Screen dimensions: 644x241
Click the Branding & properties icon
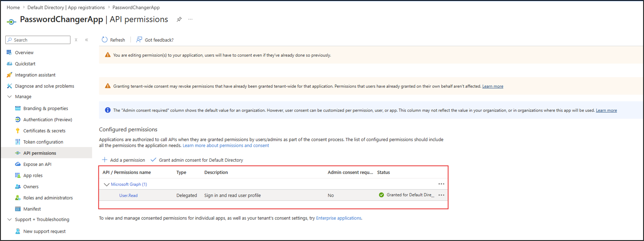(x=18, y=108)
